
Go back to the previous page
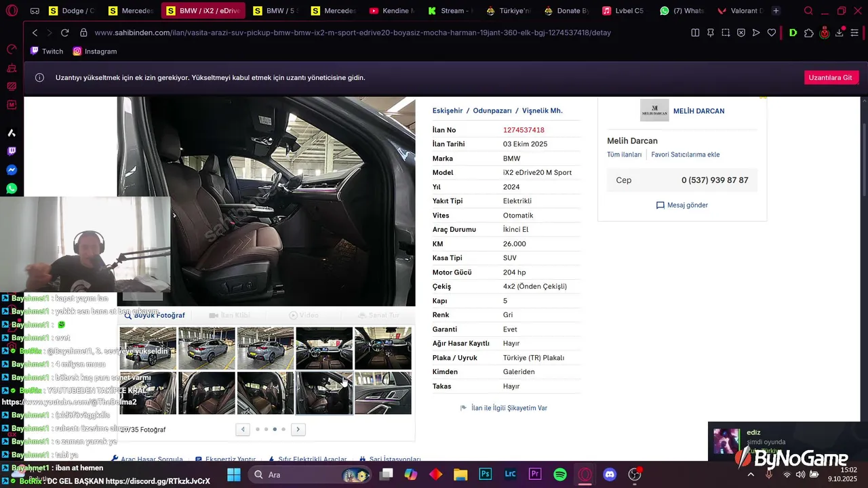[35, 33]
